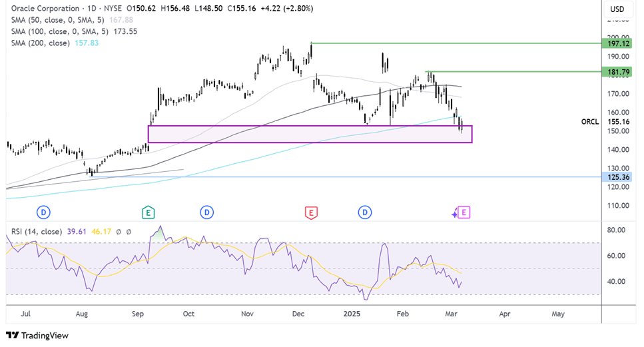Open the October dividend marker D icon
Screen dimensions: 644x347
click(x=206, y=212)
